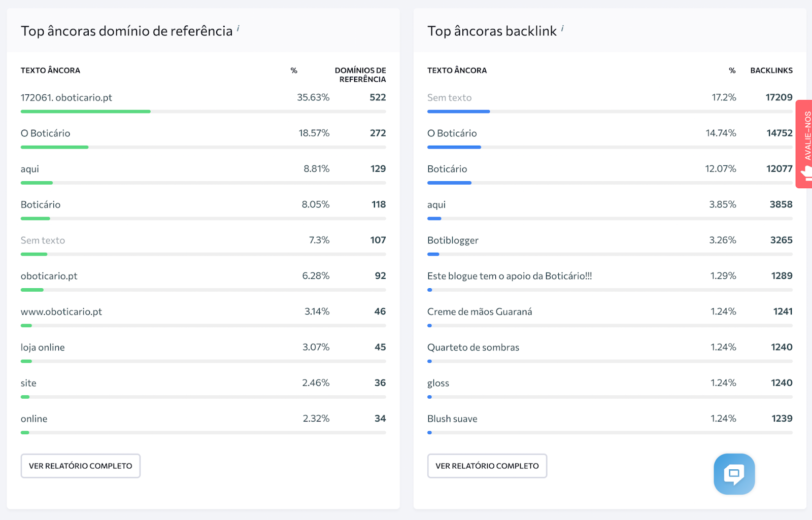Click the referring domains count 118
This screenshot has width=812, height=520.
pyautogui.click(x=379, y=204)
